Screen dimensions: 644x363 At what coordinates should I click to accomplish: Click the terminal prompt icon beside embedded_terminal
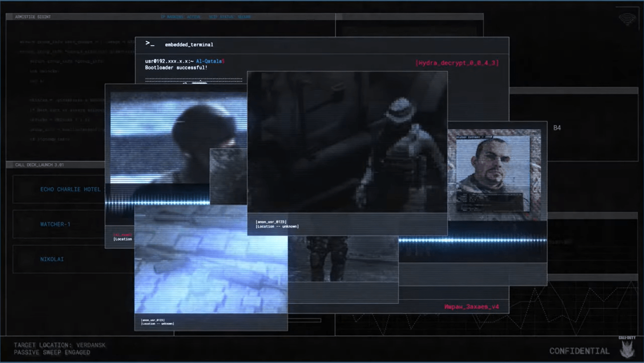[150, 43]
